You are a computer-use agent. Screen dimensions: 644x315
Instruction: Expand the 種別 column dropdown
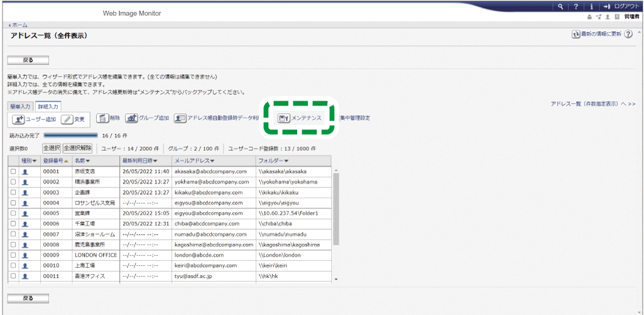point(29,160)
